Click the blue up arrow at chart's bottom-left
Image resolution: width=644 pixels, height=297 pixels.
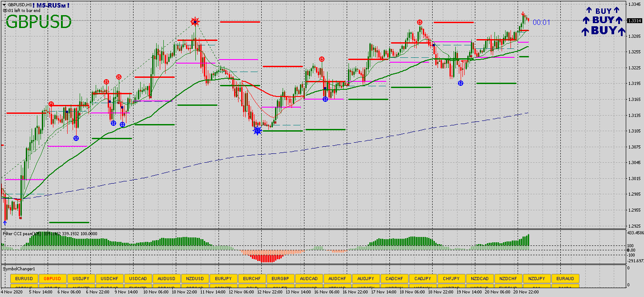click(x=5, y=222)
